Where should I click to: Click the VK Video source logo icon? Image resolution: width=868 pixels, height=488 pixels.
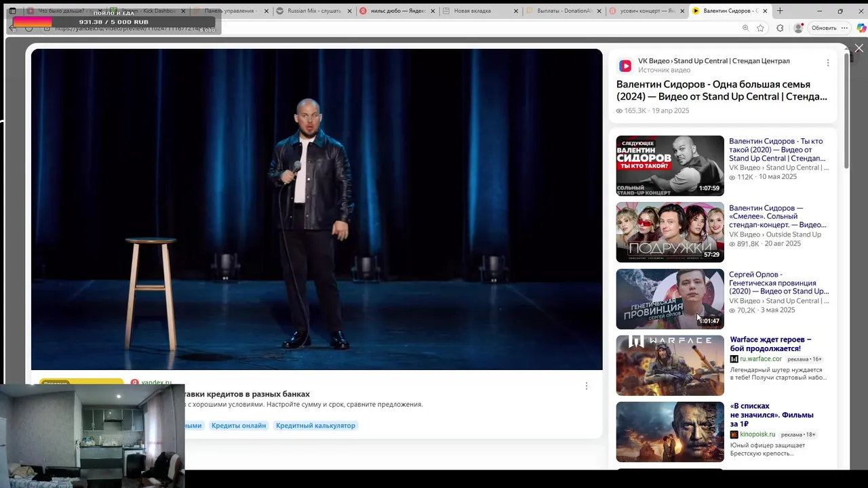625,66
